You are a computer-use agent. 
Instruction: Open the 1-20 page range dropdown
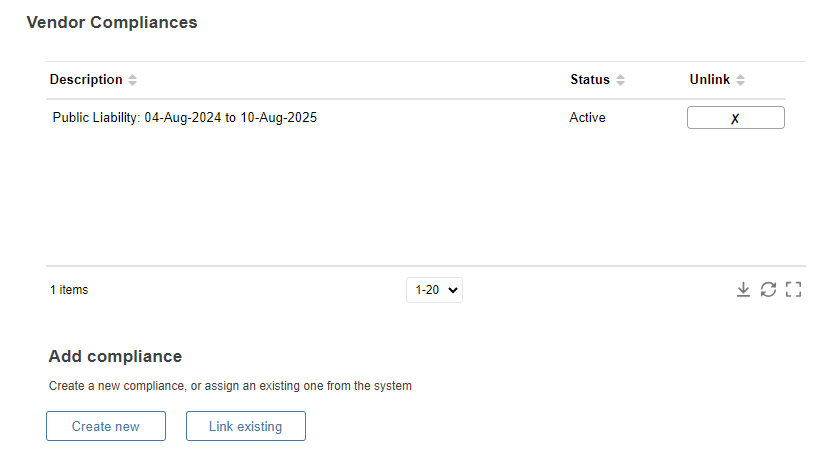coord(435,290)
